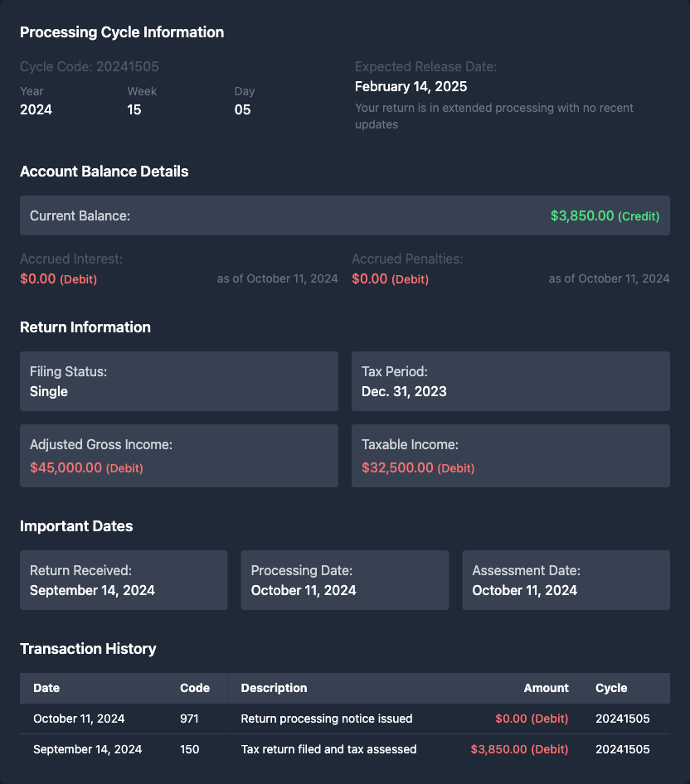
Task: Select the Processing Date card
Action: [344, 580]
